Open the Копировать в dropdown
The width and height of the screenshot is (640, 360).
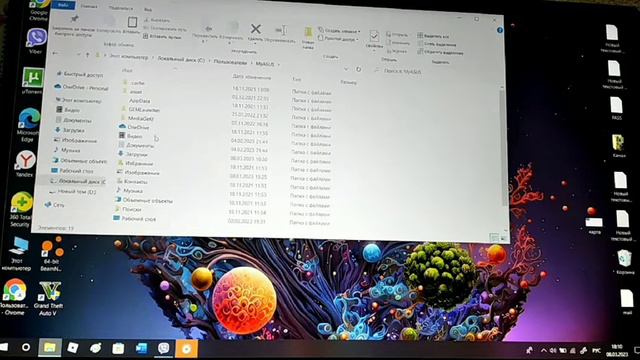point(232,32)
